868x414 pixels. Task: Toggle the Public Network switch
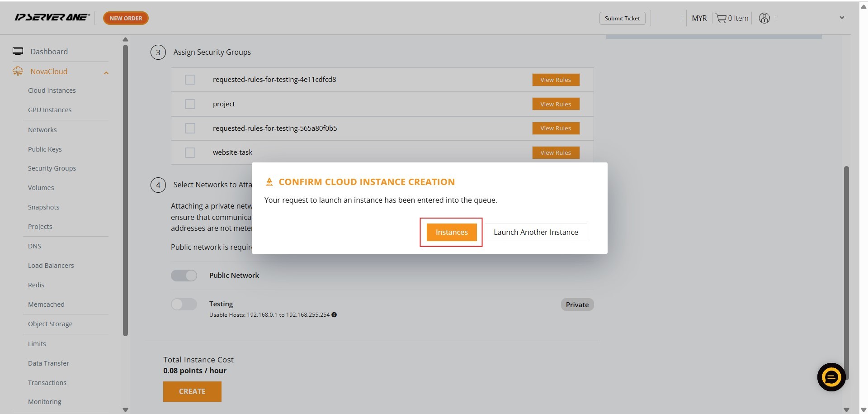184,276
